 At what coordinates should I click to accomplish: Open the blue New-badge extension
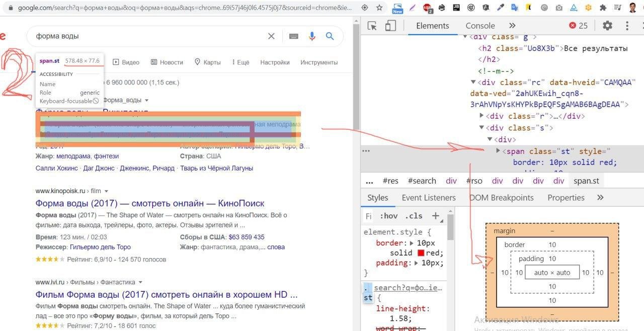click(x=397, y=8)
